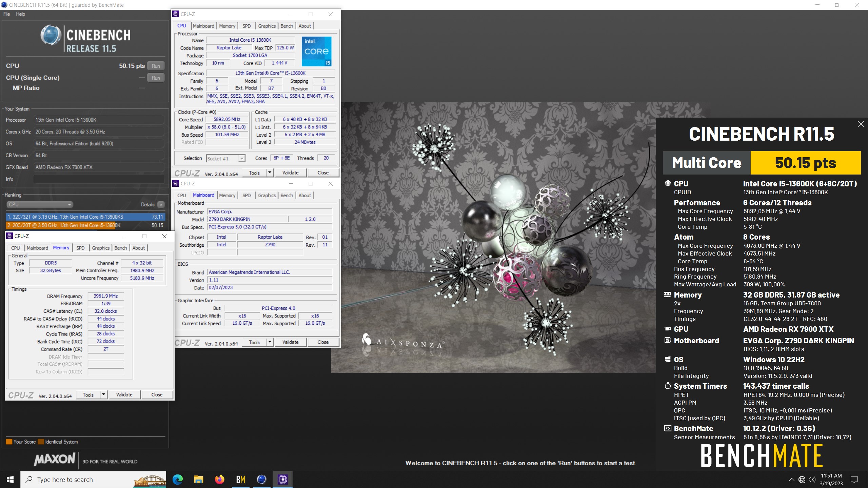This screenshot has height=488, width=868.
Task: Click the Intel Core i5 logo in CPU-Z
Action: coord(316,51)
